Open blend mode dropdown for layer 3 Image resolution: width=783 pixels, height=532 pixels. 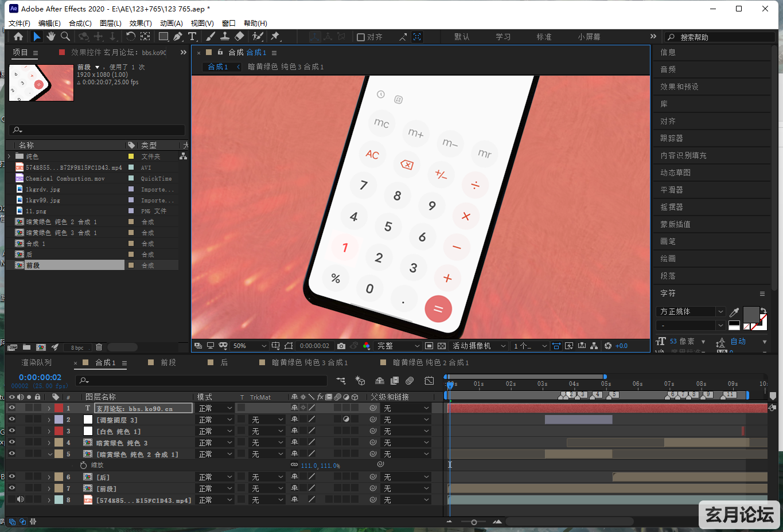(215, 431)
